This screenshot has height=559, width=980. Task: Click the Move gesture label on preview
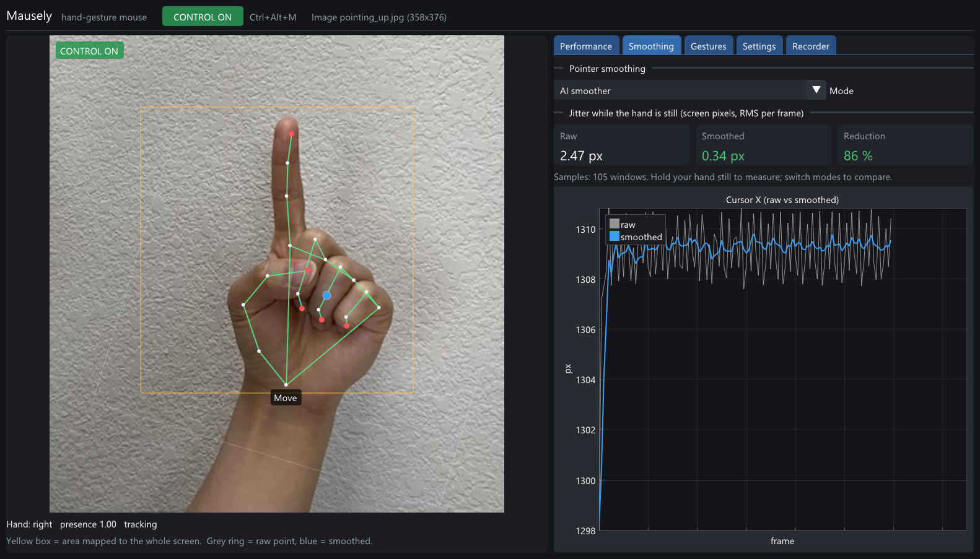[286, 398]
